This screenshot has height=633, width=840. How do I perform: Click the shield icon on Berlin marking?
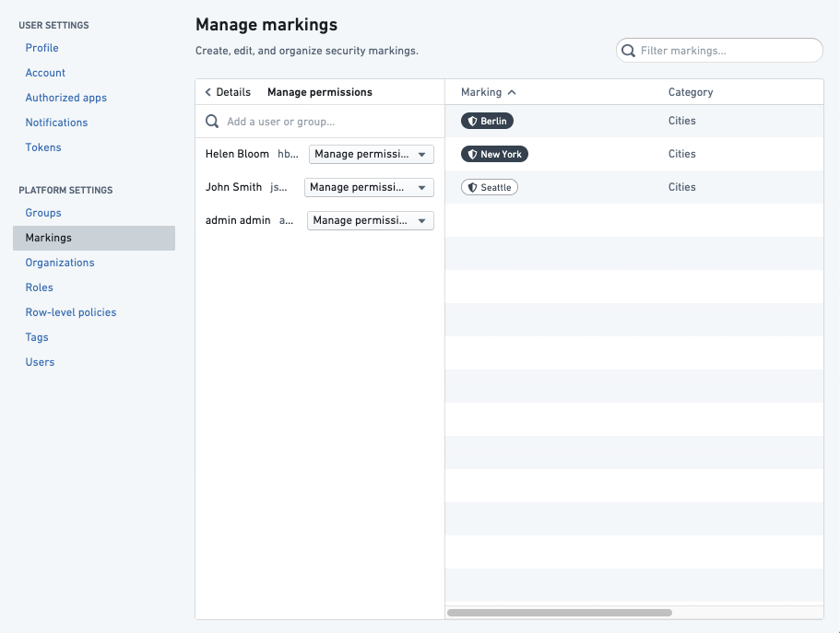[x=472, y=121]
